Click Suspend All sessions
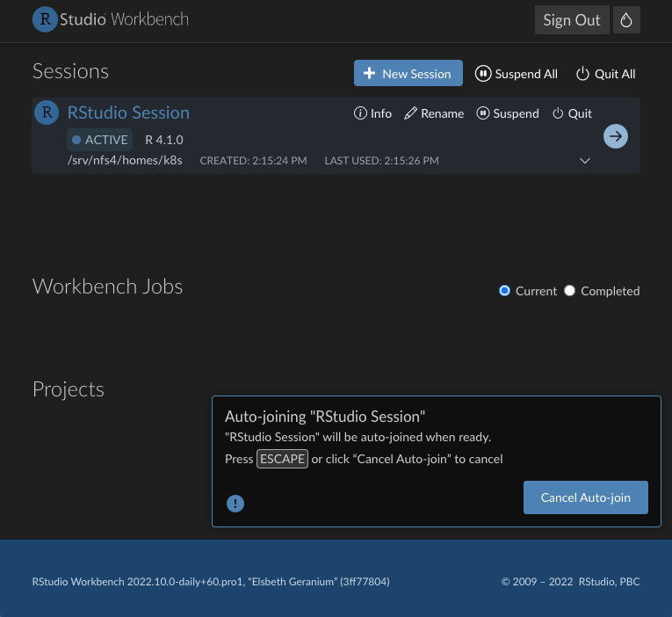Image resolution: width=672 pixels, height=617 pixels. 517,74
